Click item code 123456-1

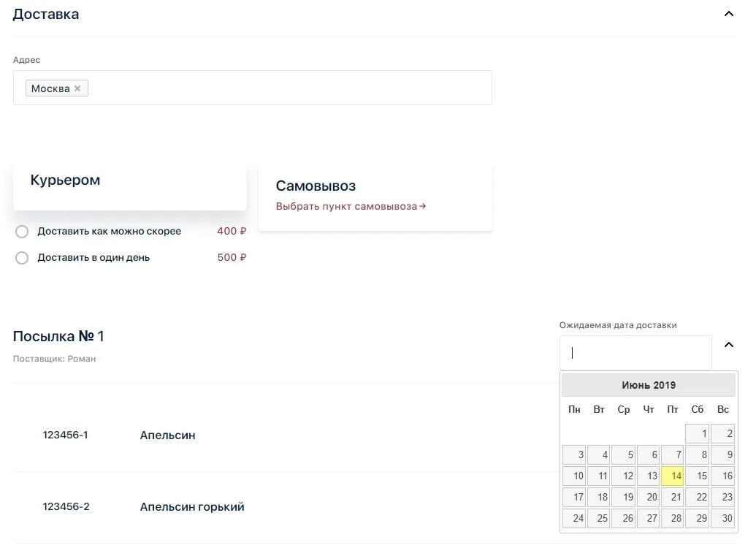pyautogui.click(x=65, y=435)
